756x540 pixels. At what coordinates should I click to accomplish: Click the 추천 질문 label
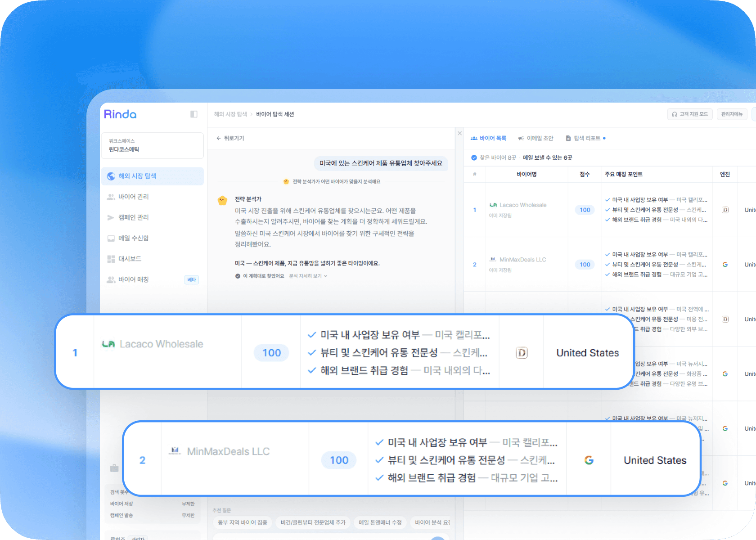pyautogui.click(x=221, y=510)
